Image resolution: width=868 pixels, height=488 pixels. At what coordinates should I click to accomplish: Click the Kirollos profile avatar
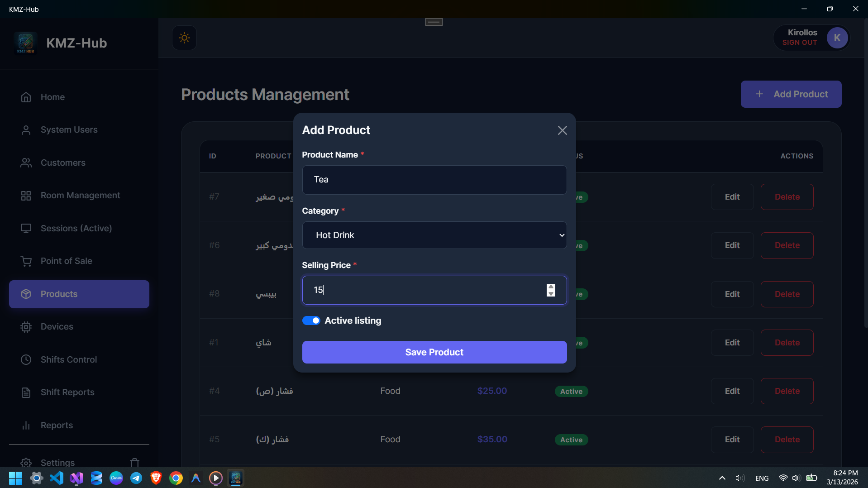(x=837, y=38)
